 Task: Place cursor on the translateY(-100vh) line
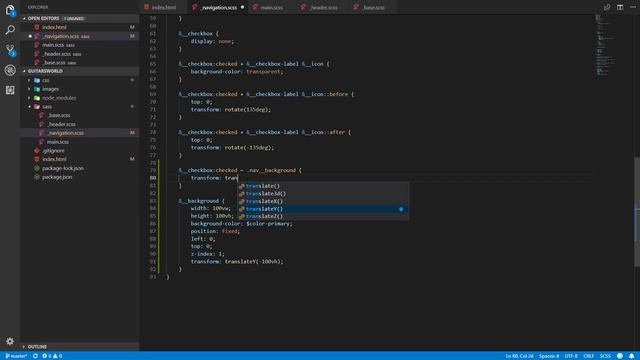[x=237, y=262]
